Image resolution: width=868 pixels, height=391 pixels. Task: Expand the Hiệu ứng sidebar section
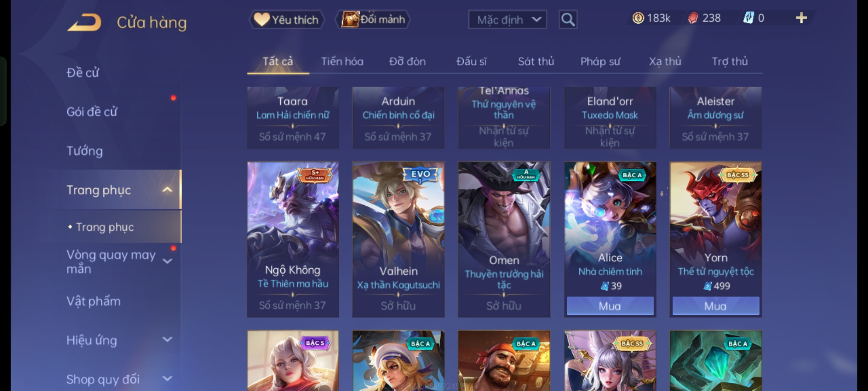167,340
